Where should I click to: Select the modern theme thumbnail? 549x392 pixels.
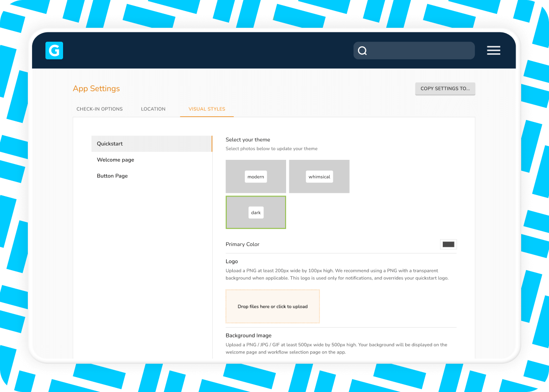(x=255, y=177)
